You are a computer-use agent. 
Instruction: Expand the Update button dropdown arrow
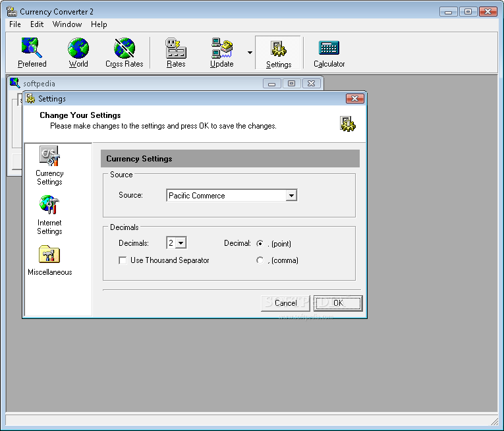coord(250,53)
